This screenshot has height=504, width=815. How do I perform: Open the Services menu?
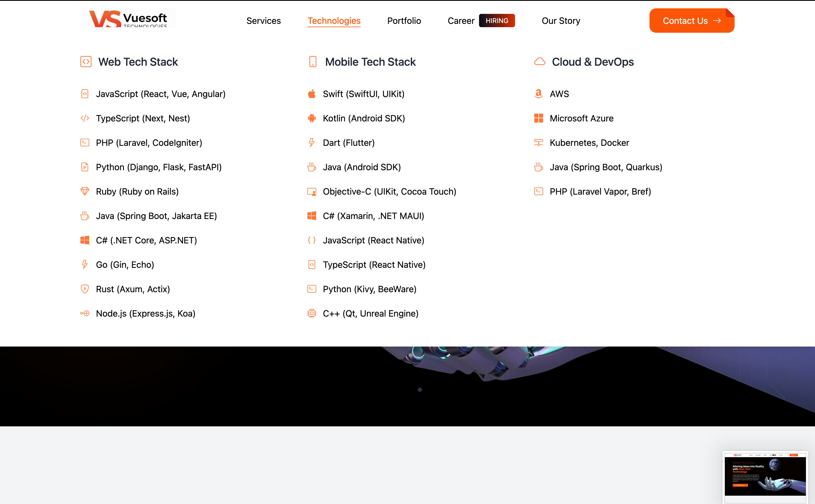[263, 21]
